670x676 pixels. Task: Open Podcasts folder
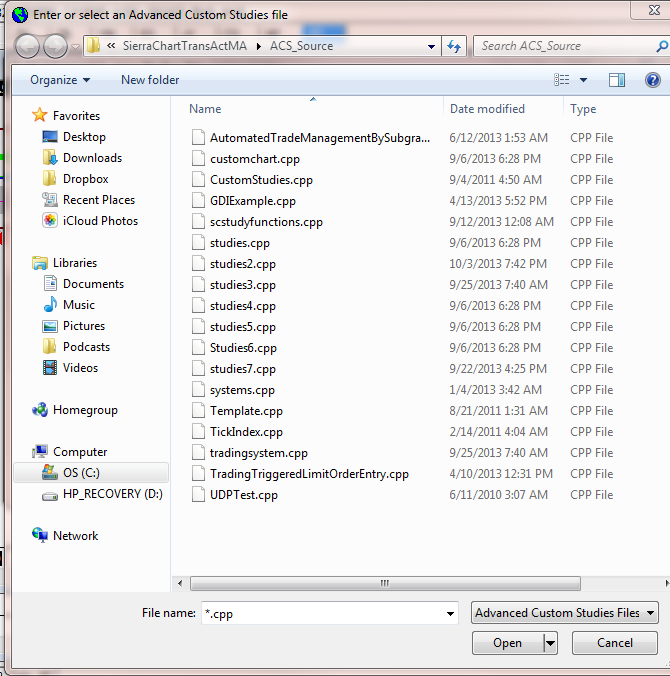[x=76, y=347]
